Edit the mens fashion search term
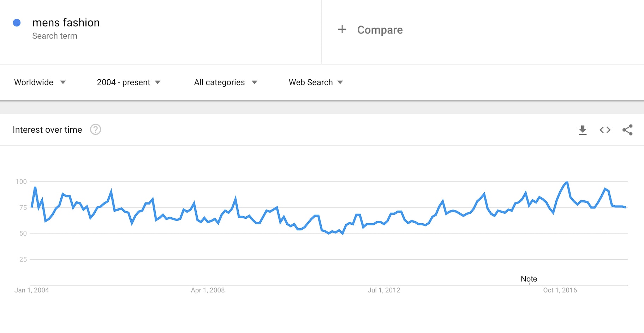The width and height of the screenshot is (644, 333). [x=66, y=23]
